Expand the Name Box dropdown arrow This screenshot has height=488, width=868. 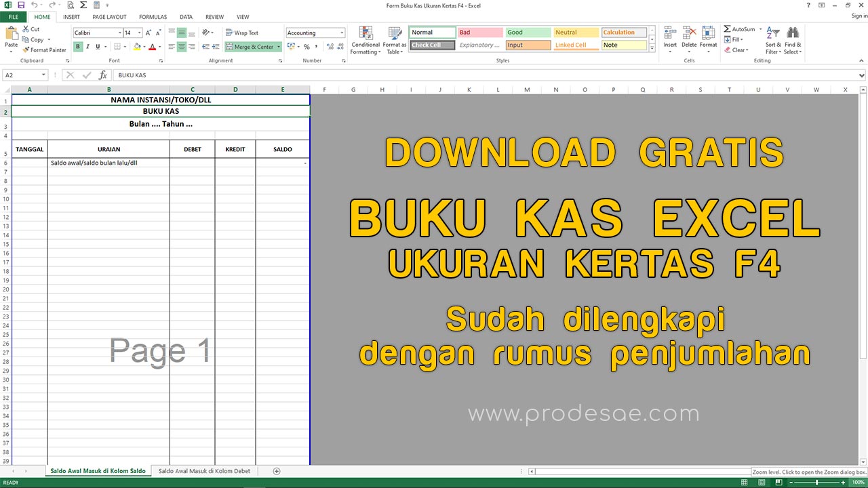44,75
